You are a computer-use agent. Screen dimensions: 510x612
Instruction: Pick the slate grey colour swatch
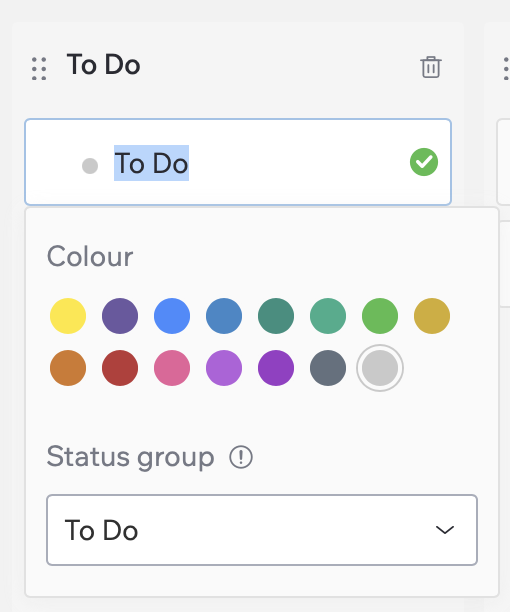[328, 368]
